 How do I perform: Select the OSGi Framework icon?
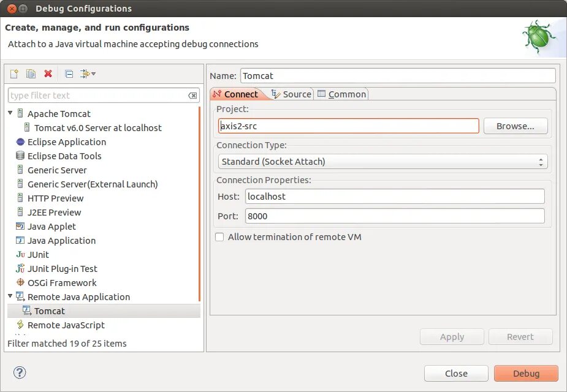[x=21, y=282]
